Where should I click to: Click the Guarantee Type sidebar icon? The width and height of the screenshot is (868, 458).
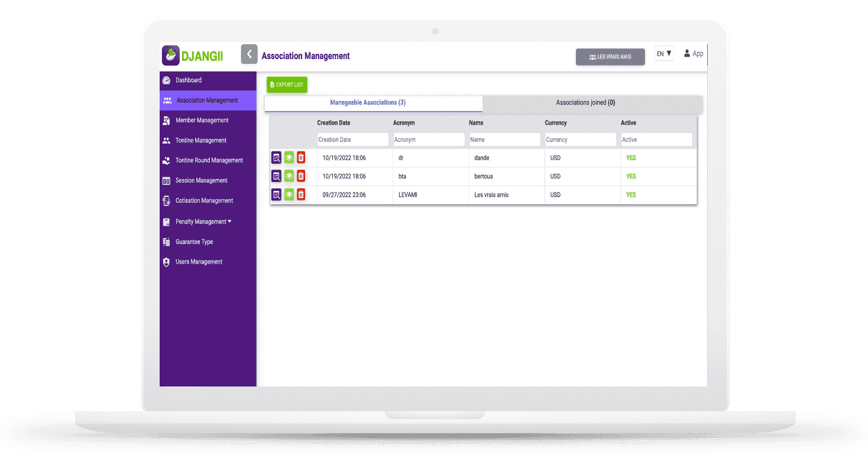[x=166, y=242]
